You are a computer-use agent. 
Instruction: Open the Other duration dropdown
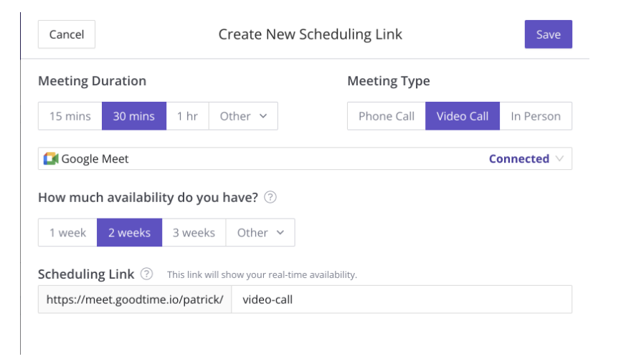point(243,116)
